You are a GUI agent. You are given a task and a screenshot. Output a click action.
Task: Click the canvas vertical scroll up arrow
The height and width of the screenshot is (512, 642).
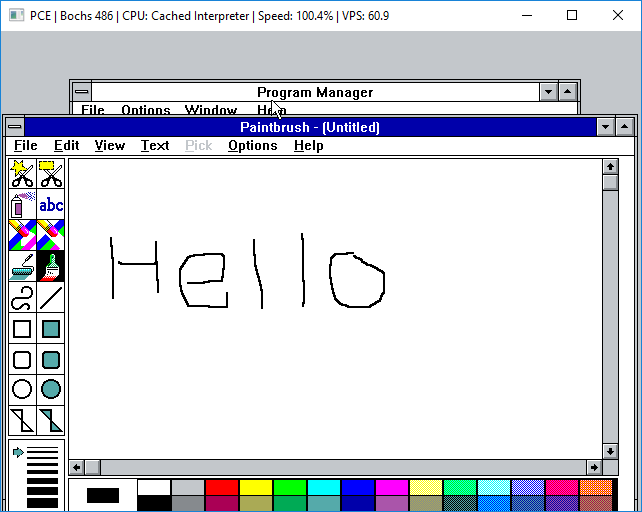pos(610,166)
